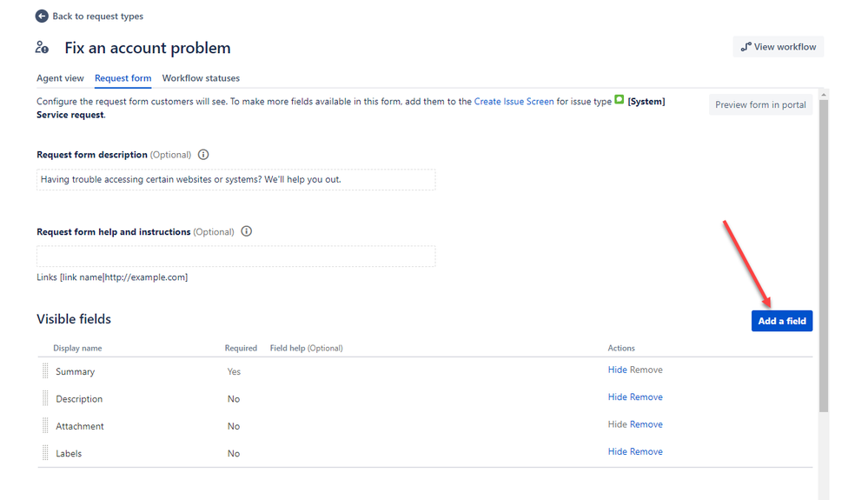Open the View workflow button
Screen dimensions: 868x500
click(778, 47)
